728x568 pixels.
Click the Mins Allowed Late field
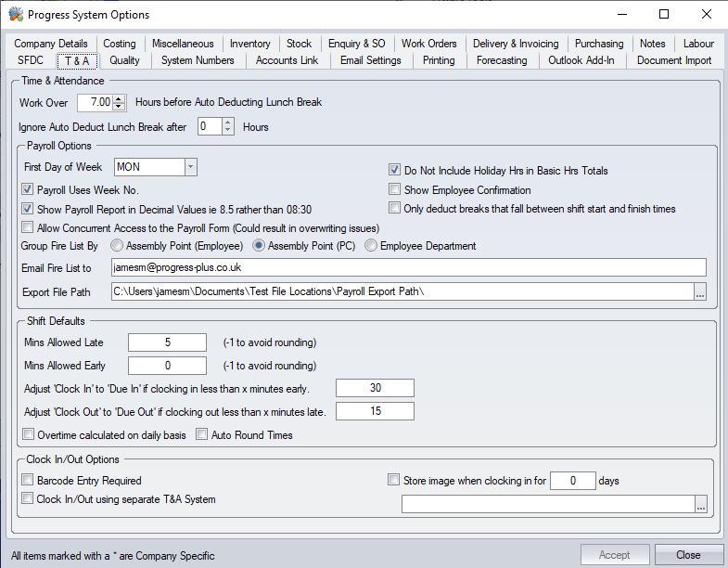tap(167, 342)
